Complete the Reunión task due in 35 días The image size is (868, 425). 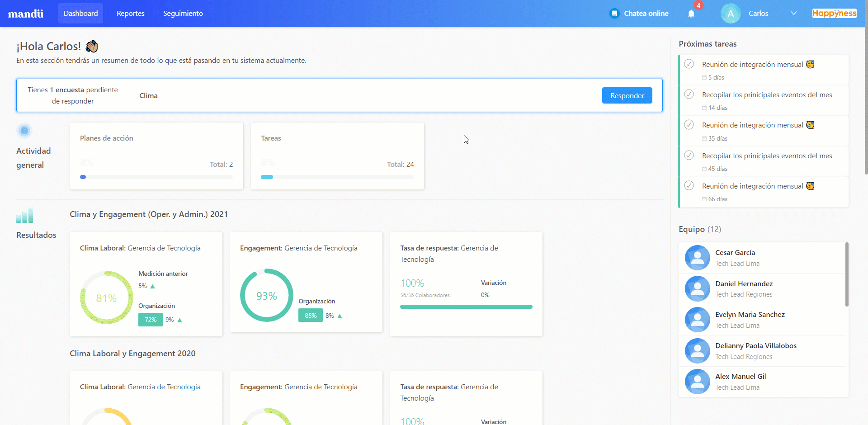pos(689,124)
